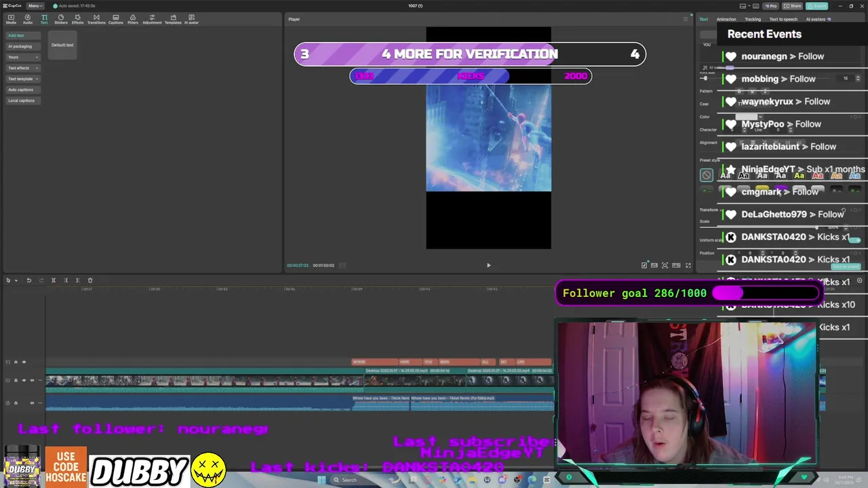Toggle lock on the text track
The width and height of the screenshot is (868, 488).
point(16,362)
